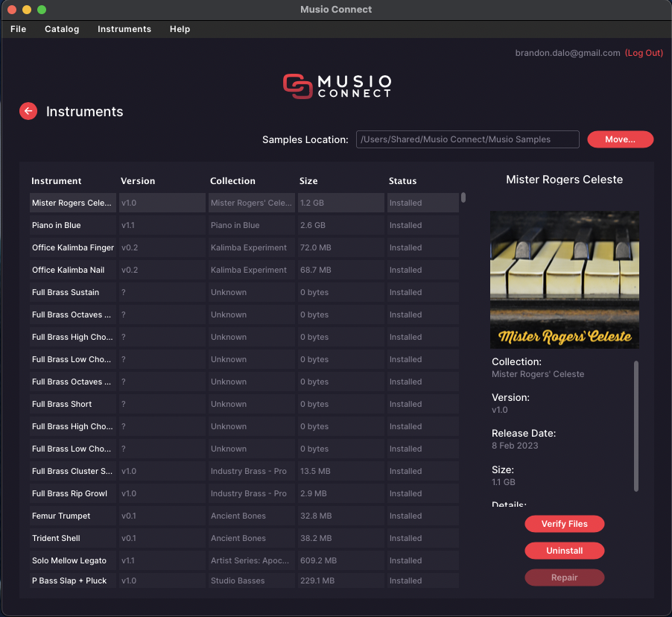Click the 8 Feb 2023 release date
Viewport: 672px width, 617px height.
(x=515, y=446)
